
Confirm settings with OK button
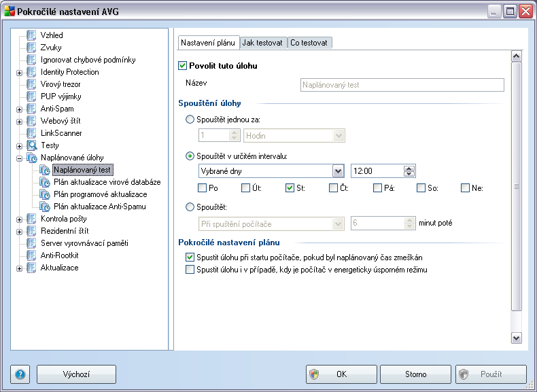tap(341, 374)
